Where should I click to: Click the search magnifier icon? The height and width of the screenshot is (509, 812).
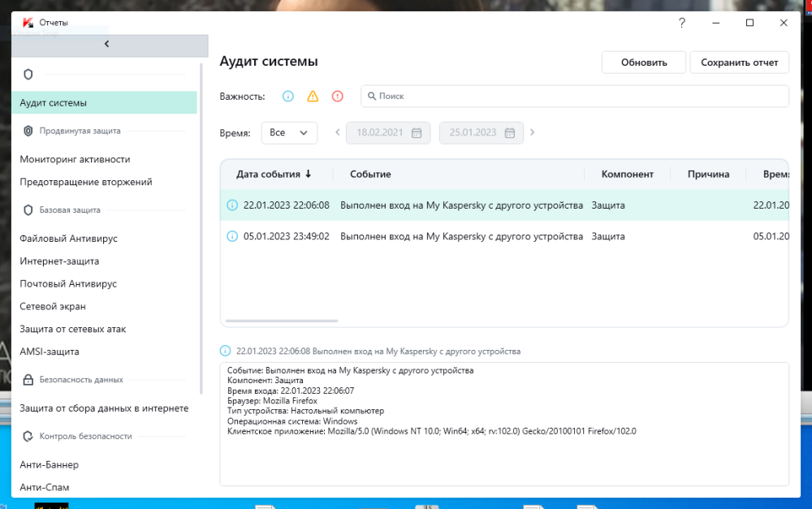(x=372, y=97)
